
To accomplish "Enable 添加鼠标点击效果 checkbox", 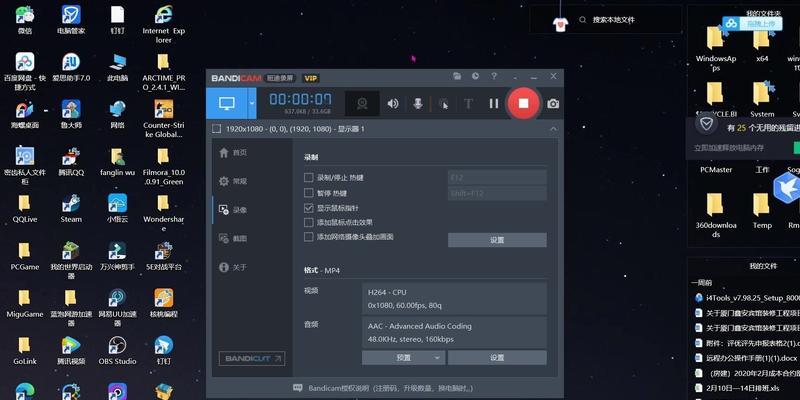I will click(x=308, y=222).
